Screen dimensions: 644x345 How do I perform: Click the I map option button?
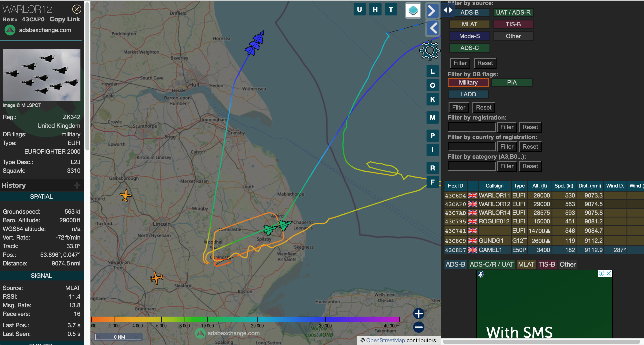click(432, 150)
